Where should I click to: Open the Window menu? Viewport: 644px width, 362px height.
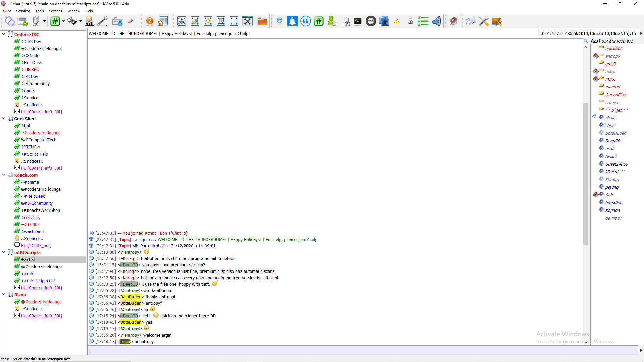click(74, 11)
